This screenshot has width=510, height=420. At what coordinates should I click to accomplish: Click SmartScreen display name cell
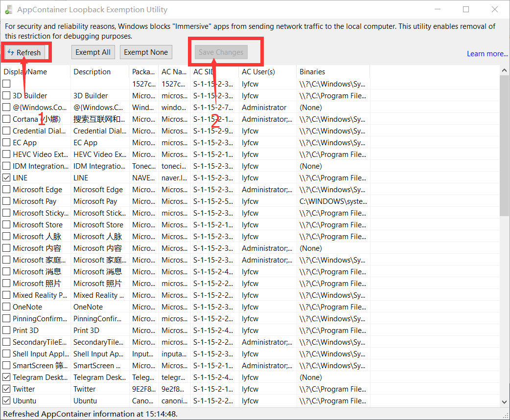tap(40, 365)
